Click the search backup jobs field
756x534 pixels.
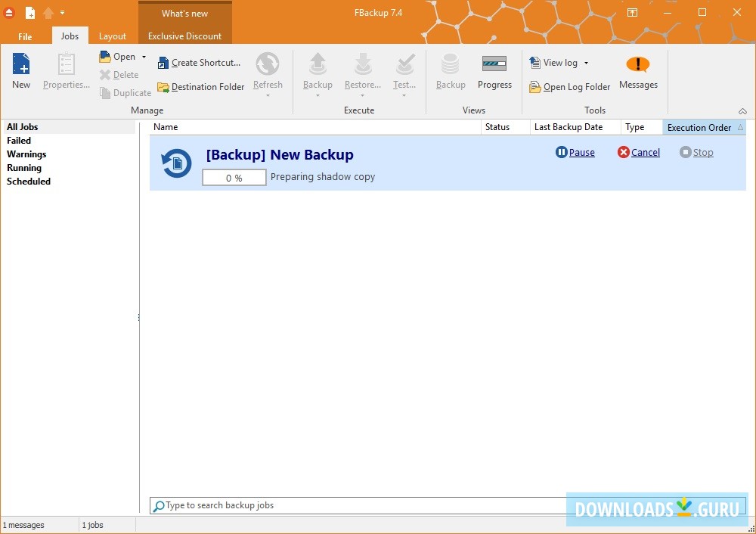tap(355, 505)
